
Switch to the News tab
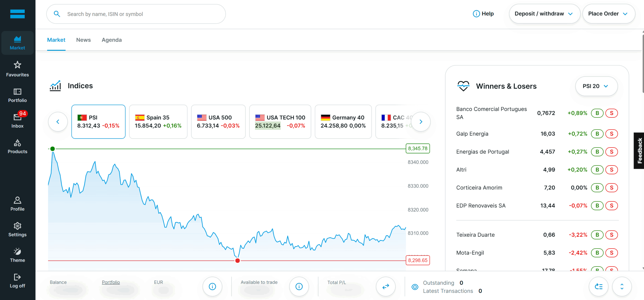[x=83, y=40]
